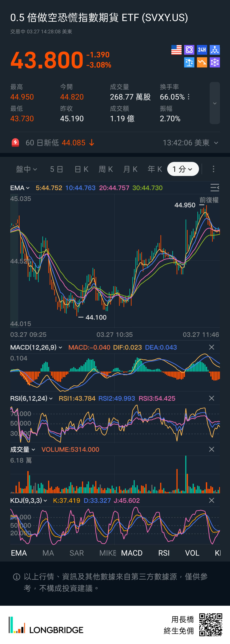Tap the 前復權 price adjustment label
The width and height of the screenshot is (230, 644).
tap(209, 200)
